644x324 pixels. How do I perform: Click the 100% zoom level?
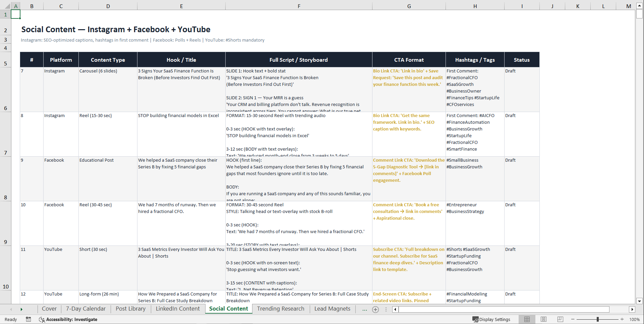coord(634,319)
